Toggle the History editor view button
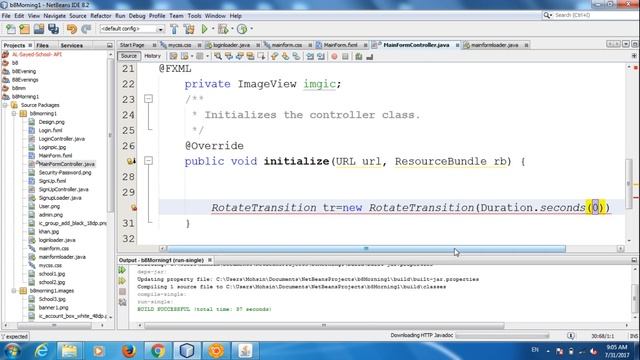This screenshot has height=360, width=640. pos(152,56)
